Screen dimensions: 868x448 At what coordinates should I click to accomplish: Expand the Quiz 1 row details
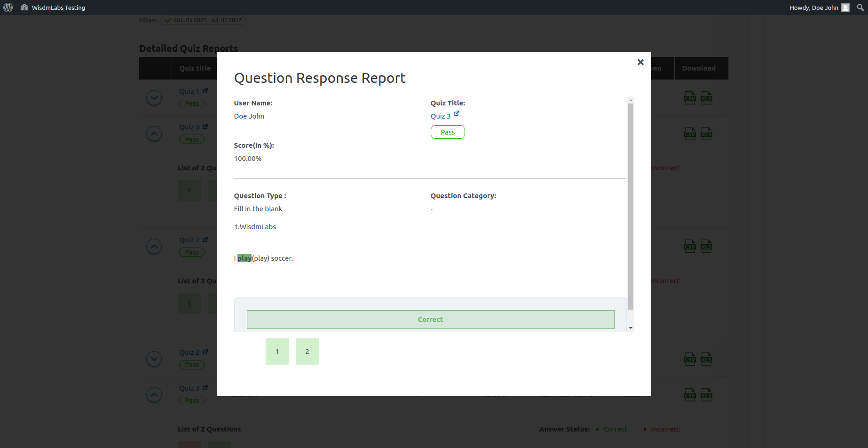click(x=154, y=98)
